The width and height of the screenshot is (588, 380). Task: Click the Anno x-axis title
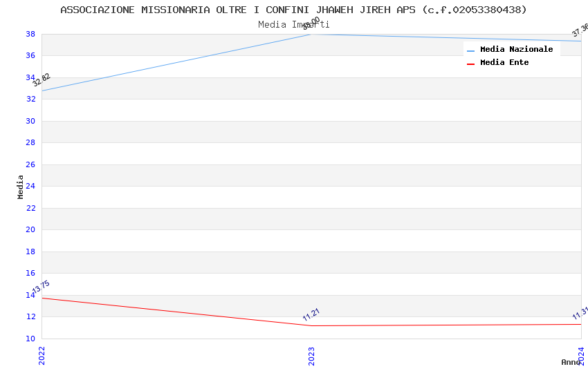[x=571, y=362]
